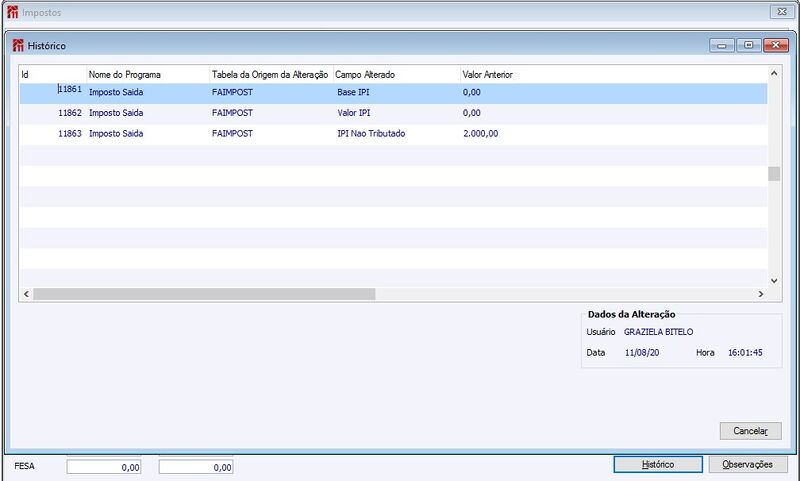This screenshot has height=481, width=800.
Task: Close the Histórico window
Action: [776, 45]
